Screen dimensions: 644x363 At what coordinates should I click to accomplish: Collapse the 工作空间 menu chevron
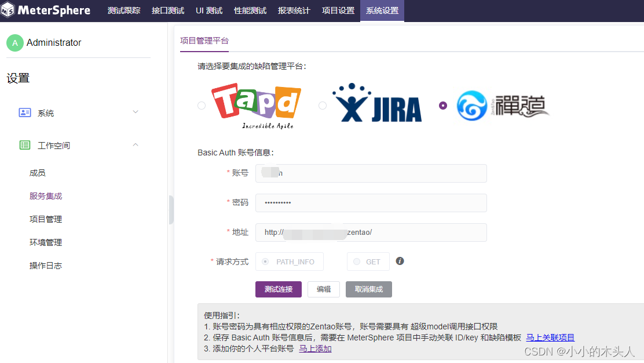pos(136,145)
